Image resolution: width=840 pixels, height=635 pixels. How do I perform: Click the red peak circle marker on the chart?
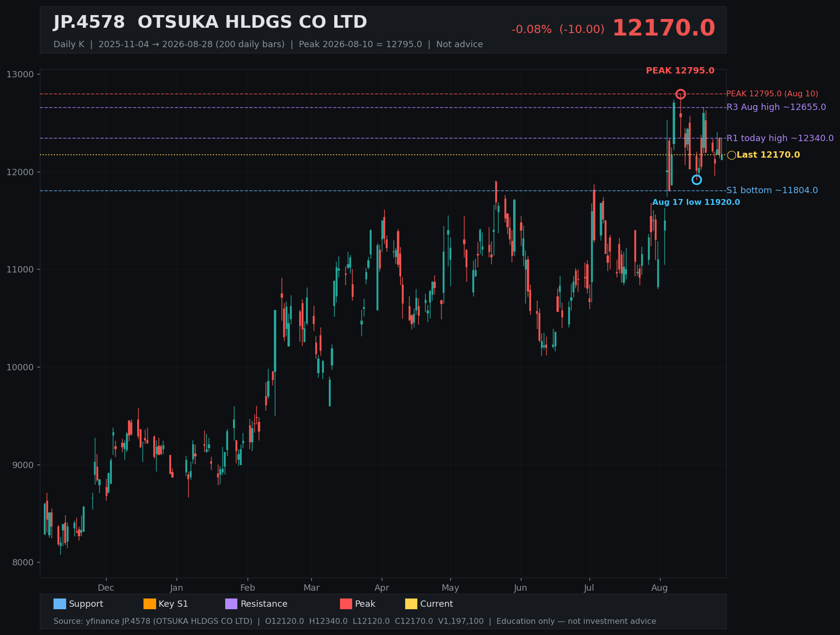pyautogui.click(x=680, y=94)
